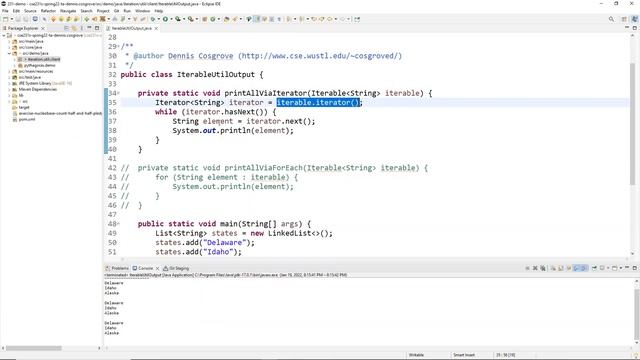The image size is (640, 360).
Task: Click line 48 fold toggle in editor gutter
Action: tap(118, 224)
